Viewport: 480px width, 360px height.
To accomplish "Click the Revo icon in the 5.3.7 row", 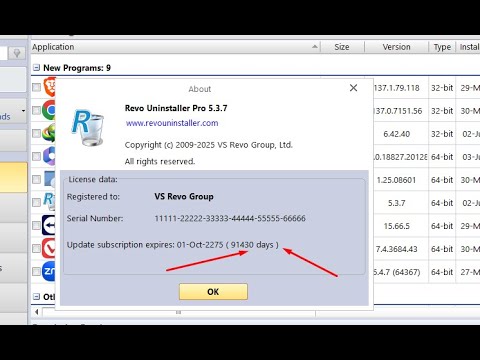I will tap(49, 201).
